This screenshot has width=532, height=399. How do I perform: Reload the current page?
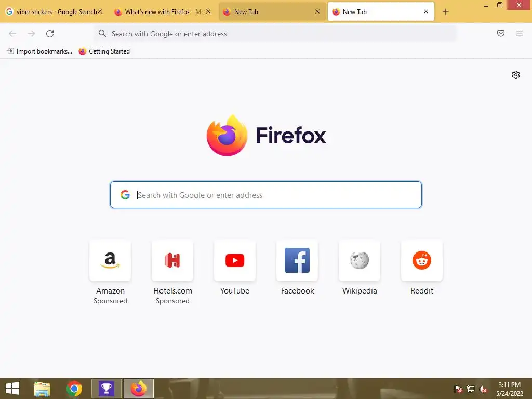pyautogui.click(x=50, y=34)
